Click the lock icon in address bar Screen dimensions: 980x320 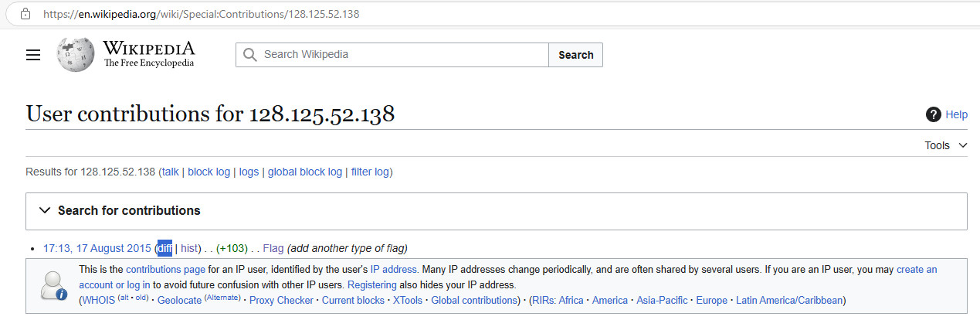pyautogui.click(x=25, y=14)
